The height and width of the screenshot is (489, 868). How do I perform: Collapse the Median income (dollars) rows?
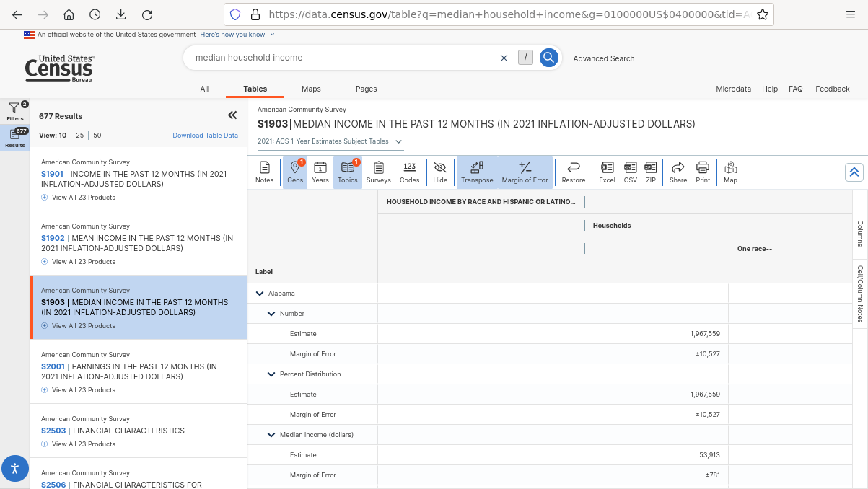pyautogui.click(x=271, y=435)
